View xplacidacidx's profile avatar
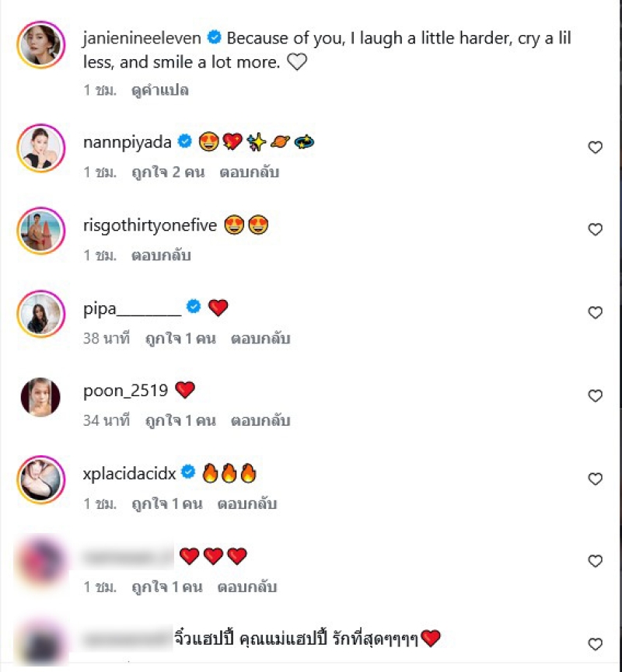622x672 pixels. (40, 479)
